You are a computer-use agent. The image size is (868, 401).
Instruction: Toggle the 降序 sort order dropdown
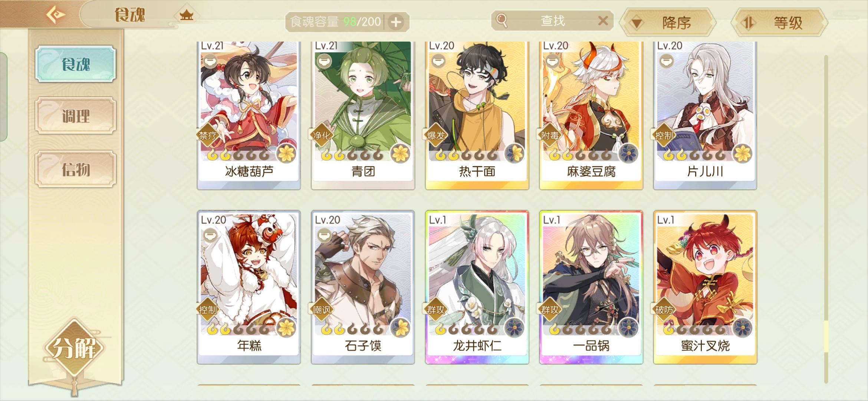[x=668, y=23]
